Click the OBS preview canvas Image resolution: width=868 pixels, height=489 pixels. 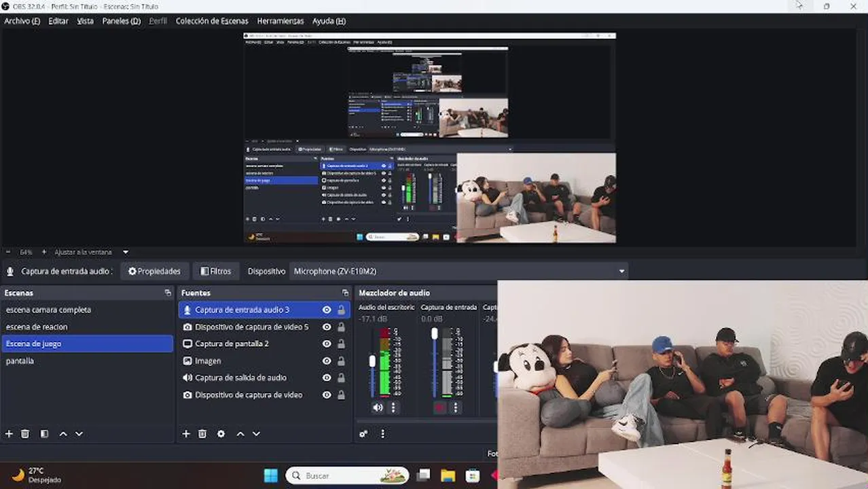coord(430,138)
